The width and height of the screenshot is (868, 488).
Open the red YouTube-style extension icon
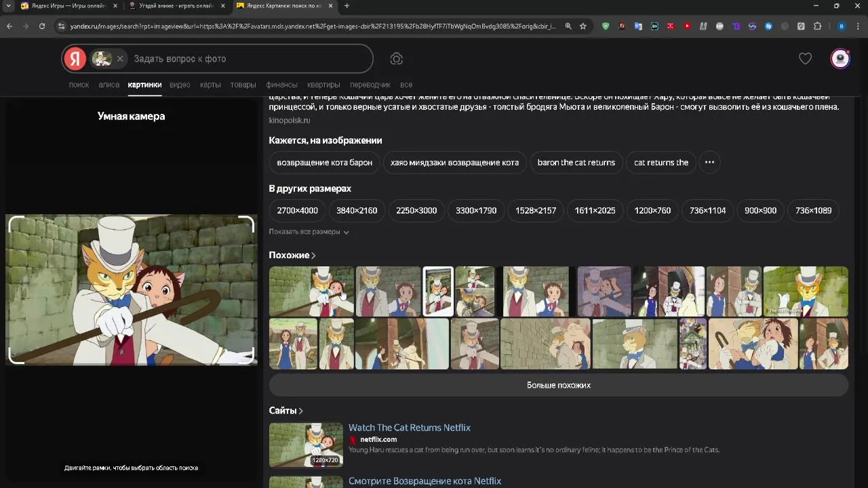click(x=687, y=26)
